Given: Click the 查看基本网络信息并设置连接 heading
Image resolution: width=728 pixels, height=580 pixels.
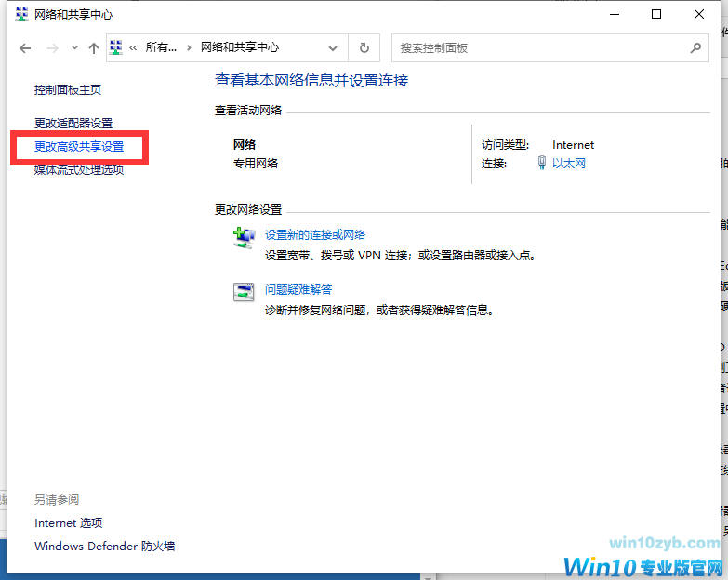Looking at the screenshot, I should pos(311,81).
